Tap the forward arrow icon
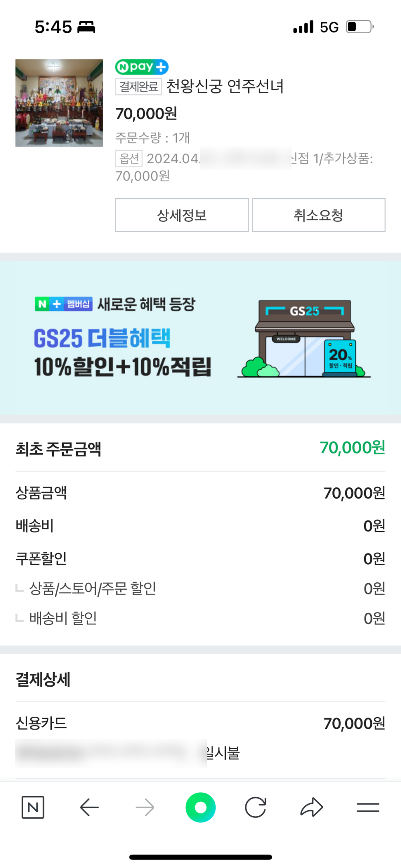 pyautogui.click(x=145, y=807)
